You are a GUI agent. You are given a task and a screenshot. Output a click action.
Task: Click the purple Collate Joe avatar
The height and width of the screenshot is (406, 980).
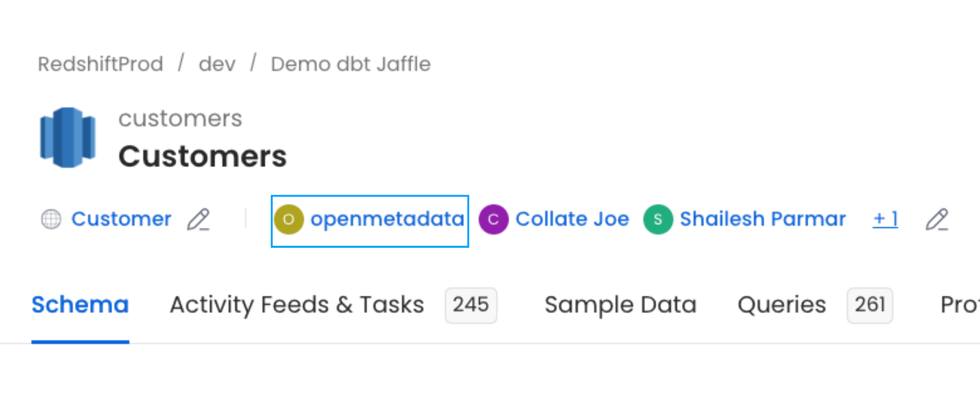[493, 219]
